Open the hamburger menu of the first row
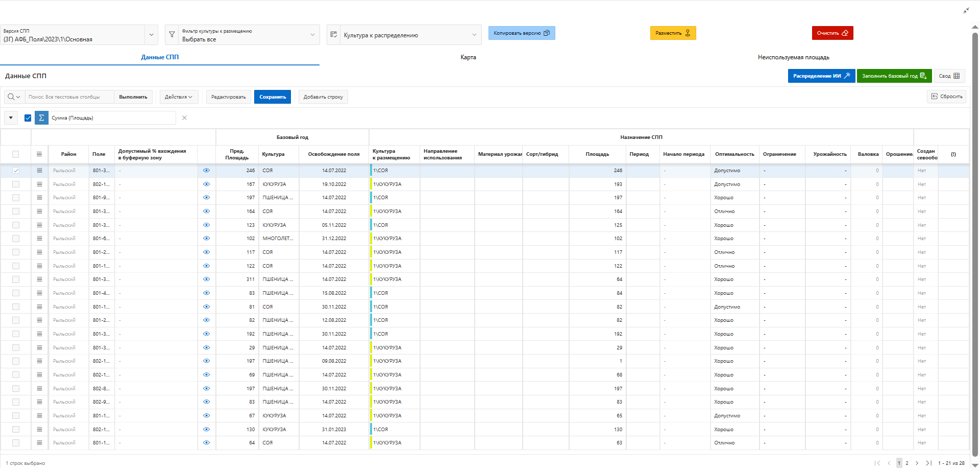 coord(39,171)
